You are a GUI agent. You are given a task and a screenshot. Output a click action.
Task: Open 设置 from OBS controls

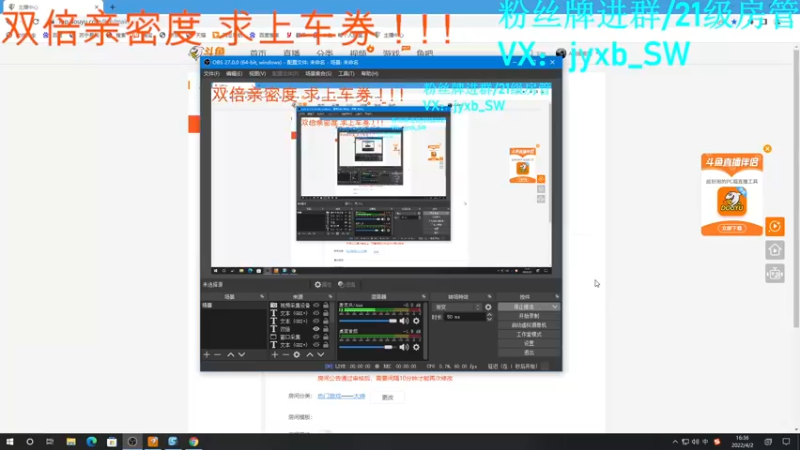pos(529,343)
